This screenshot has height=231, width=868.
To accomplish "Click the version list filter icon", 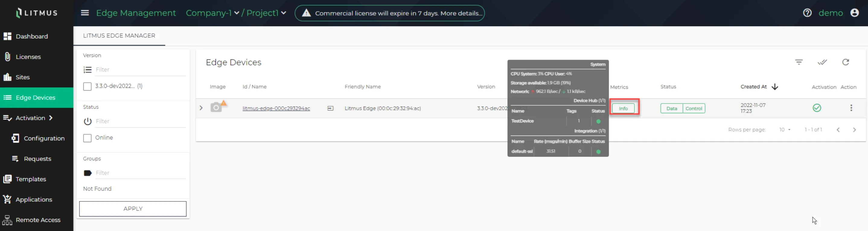I will [x=88, y=70].
